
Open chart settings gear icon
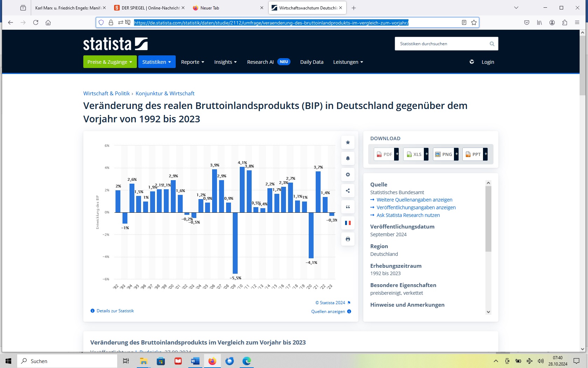[348, 175]
